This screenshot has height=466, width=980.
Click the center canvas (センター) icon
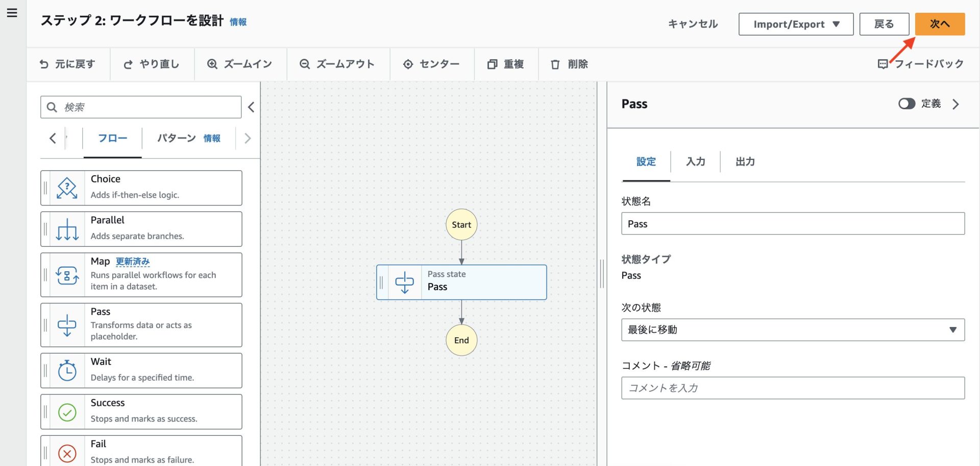[408, 64]
